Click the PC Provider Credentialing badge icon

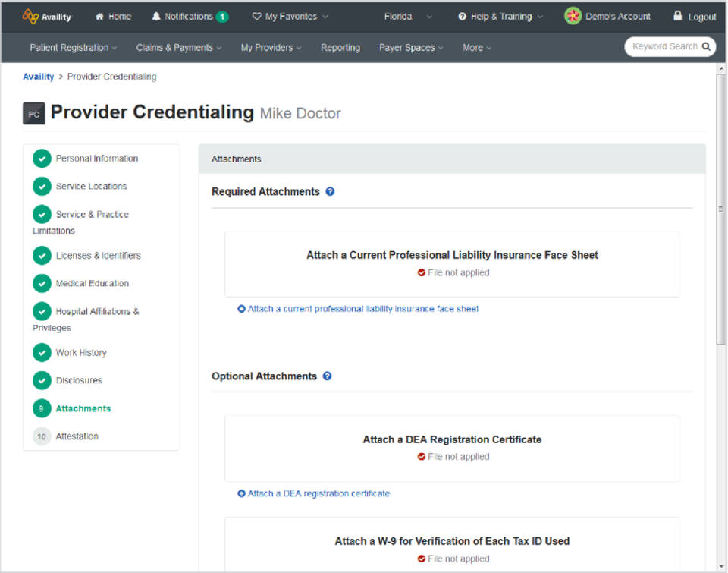33,113
